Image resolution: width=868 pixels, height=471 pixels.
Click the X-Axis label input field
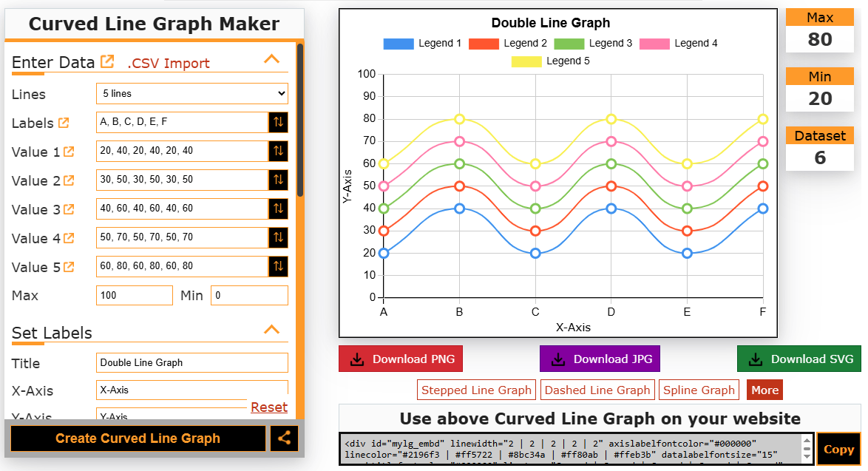click(192, 390)
